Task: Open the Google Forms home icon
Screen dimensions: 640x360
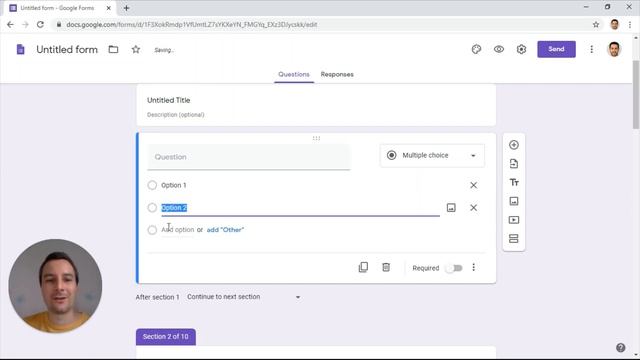Action: [x=20, y=50]
